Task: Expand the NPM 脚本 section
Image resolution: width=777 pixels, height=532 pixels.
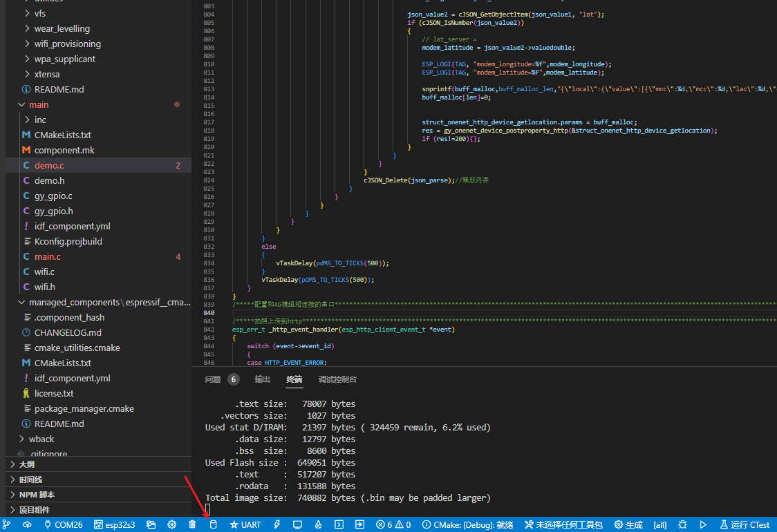Action: pos(37,495)
